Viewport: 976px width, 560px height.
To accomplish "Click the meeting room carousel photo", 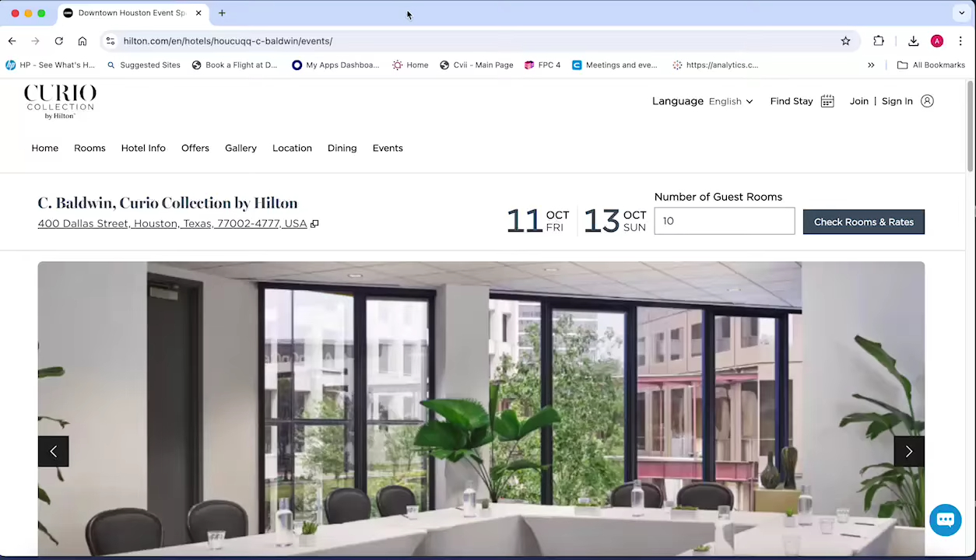I will point(481,409).
